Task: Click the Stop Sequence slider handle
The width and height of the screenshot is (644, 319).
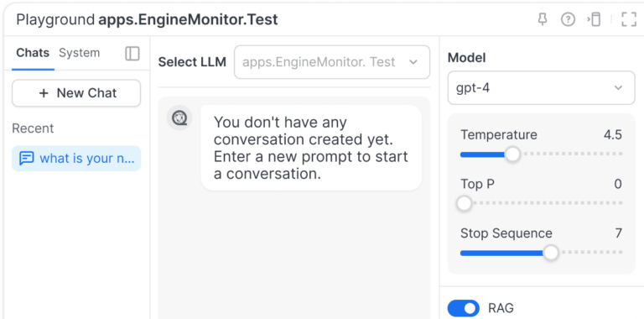Action: pyautogui.click(x=551, y=253)
